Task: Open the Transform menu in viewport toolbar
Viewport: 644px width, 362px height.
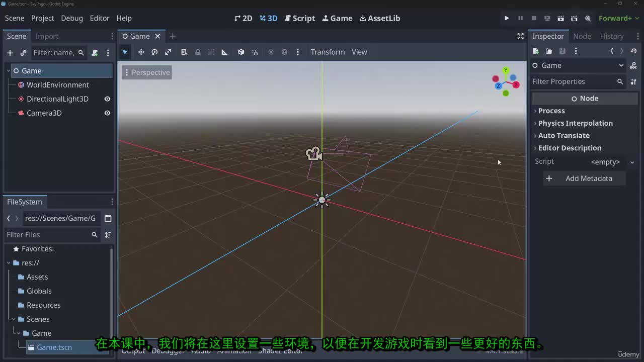Action: (328, 52)
